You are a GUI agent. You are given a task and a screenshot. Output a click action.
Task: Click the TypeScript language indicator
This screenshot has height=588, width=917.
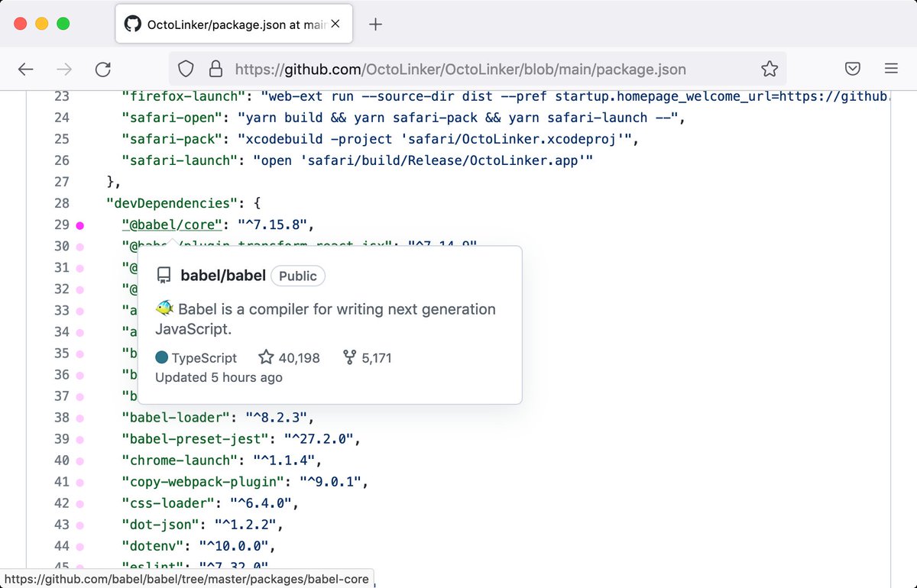click(196, 357)
